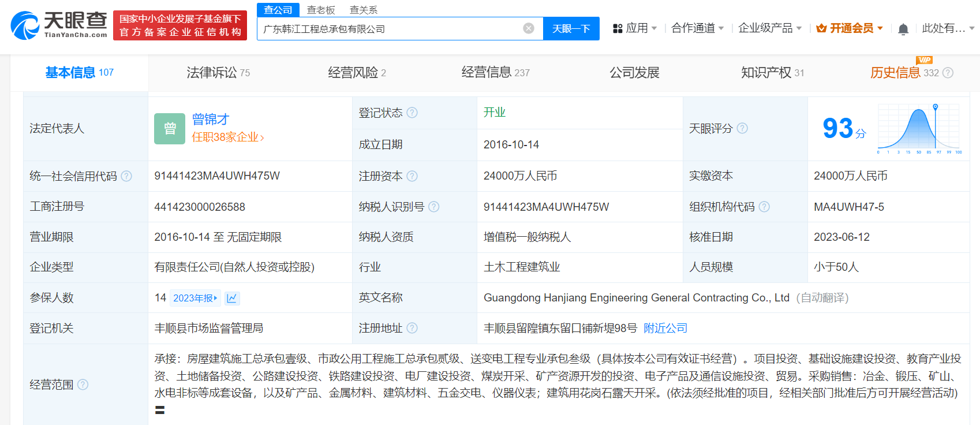
Task: Click the establishment date 2016-10-14
Action: click(511, 144)
